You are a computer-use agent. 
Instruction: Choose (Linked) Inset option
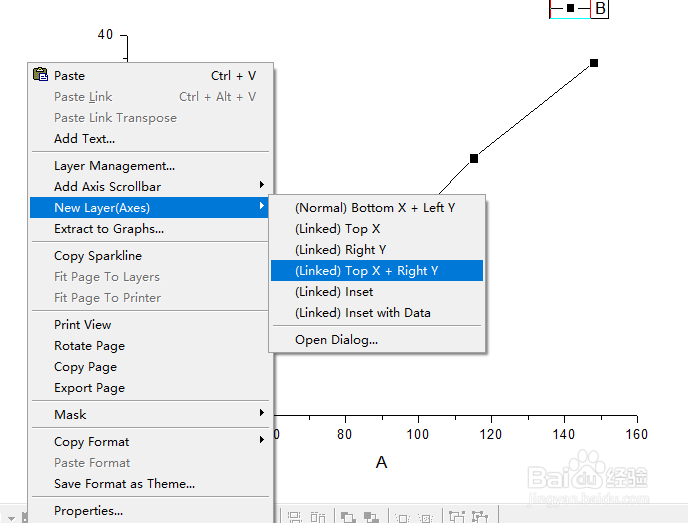tap(377, 292)
